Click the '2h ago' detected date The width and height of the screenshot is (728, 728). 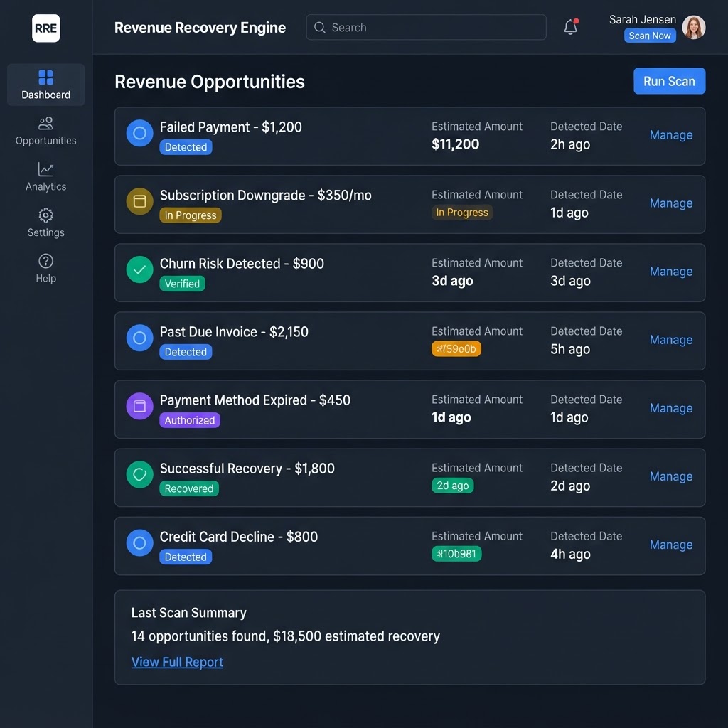point(570,145)
